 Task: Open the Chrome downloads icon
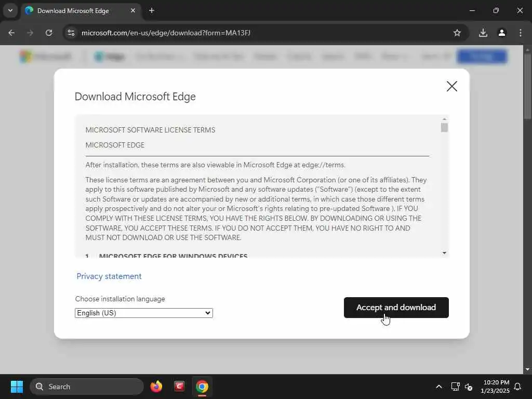[483, 33]
